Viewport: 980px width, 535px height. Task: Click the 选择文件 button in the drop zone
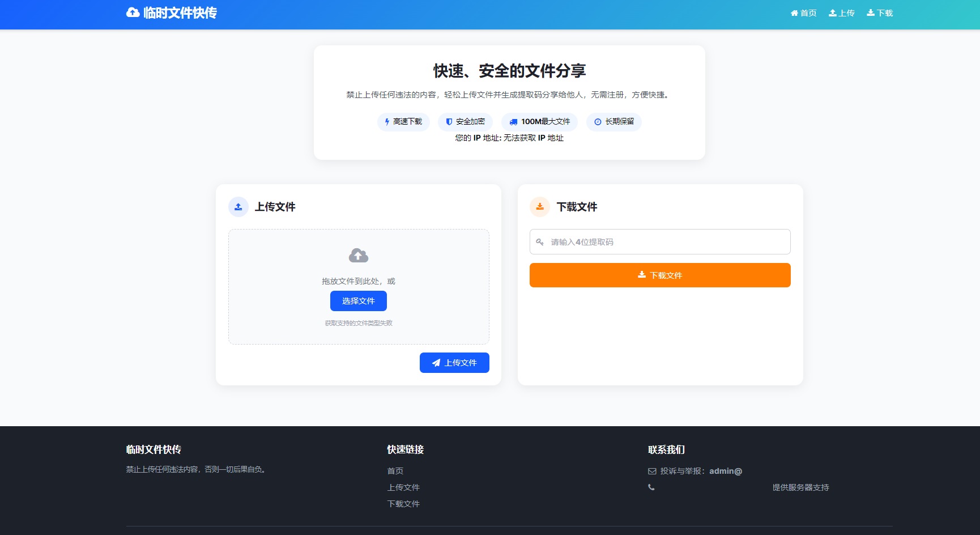359,301
